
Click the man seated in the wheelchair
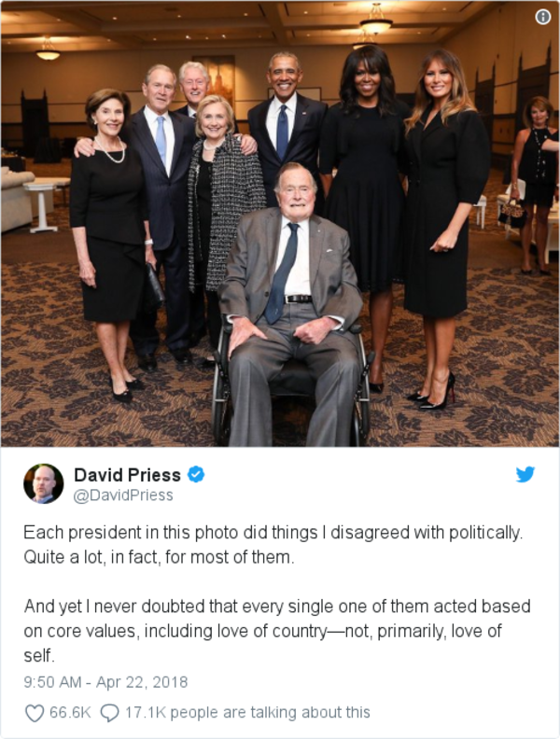[292, 301]
